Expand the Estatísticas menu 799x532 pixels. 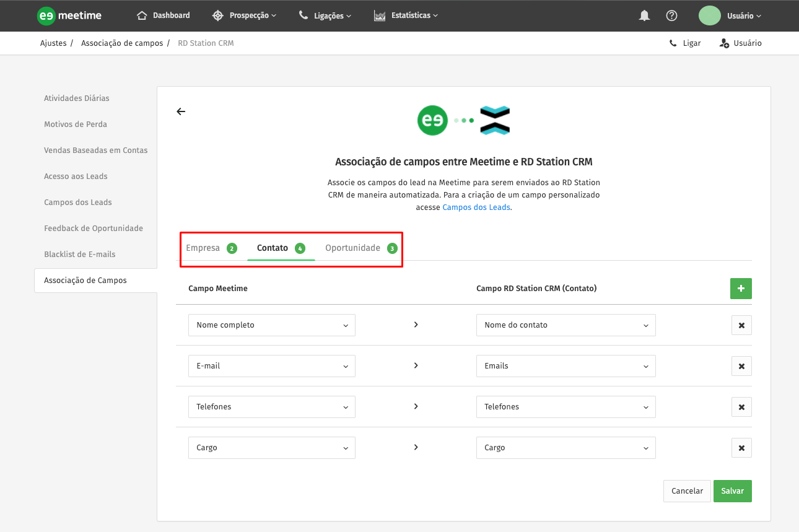(x=406, y=15)
